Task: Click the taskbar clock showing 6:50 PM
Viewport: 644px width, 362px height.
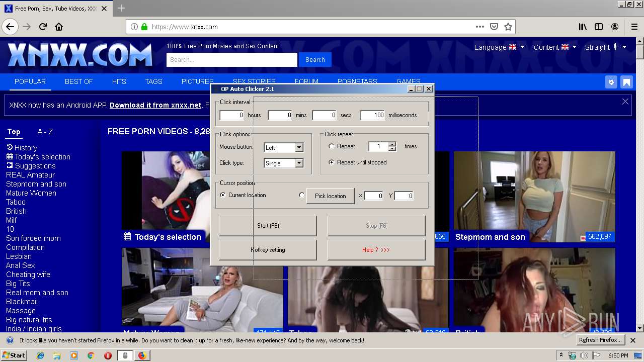Action: pos(618,355)
